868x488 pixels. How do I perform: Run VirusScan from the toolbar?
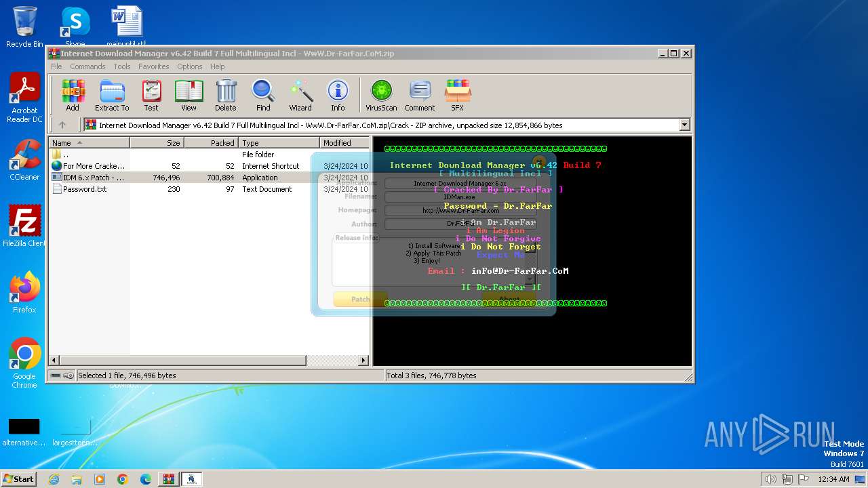(x=381, y=96)
